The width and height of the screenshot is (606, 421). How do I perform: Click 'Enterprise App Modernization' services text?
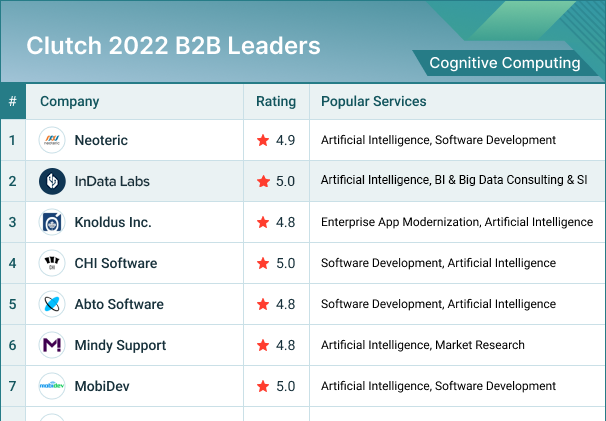click(x=400, y=222)
